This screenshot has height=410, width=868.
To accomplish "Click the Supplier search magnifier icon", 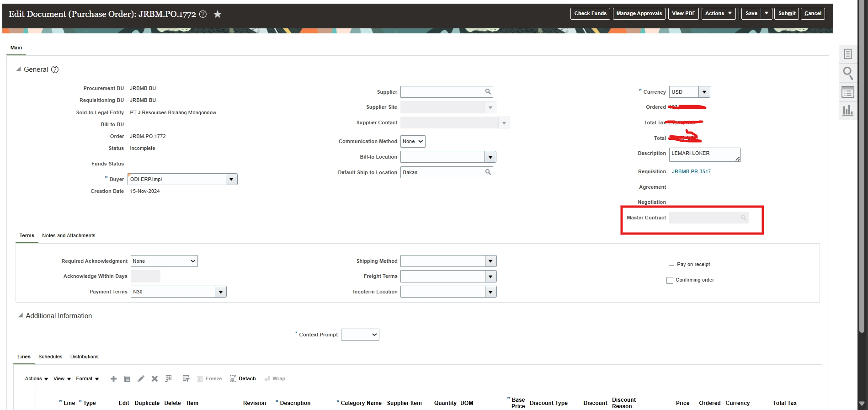I will click(x=488, y=92).
